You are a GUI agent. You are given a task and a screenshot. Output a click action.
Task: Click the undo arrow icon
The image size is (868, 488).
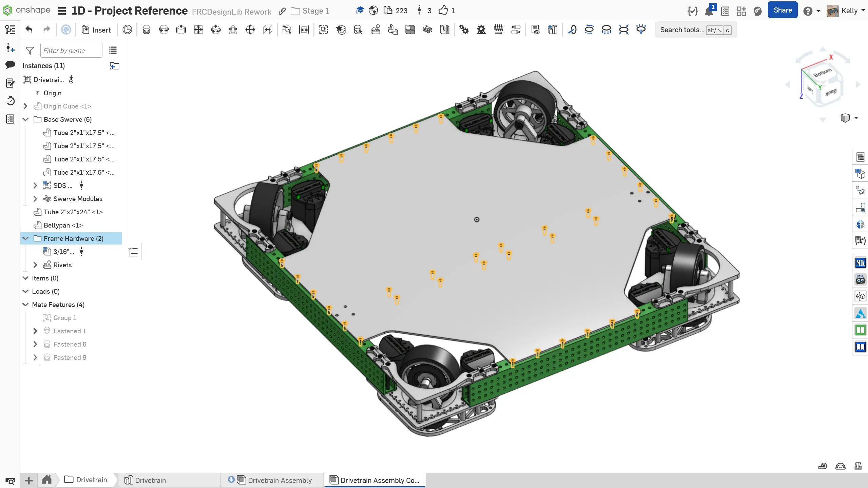29,30
